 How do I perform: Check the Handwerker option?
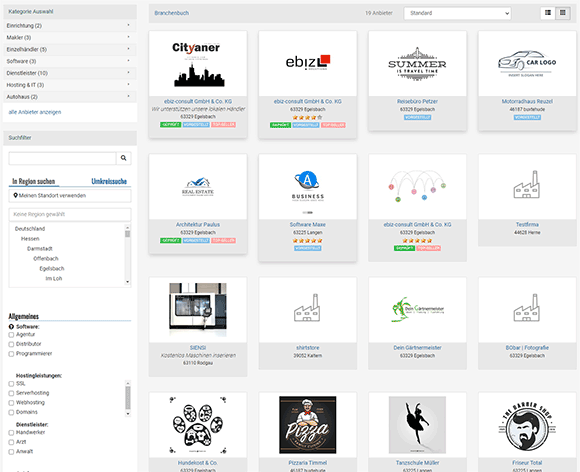click(x=11, y=433)
